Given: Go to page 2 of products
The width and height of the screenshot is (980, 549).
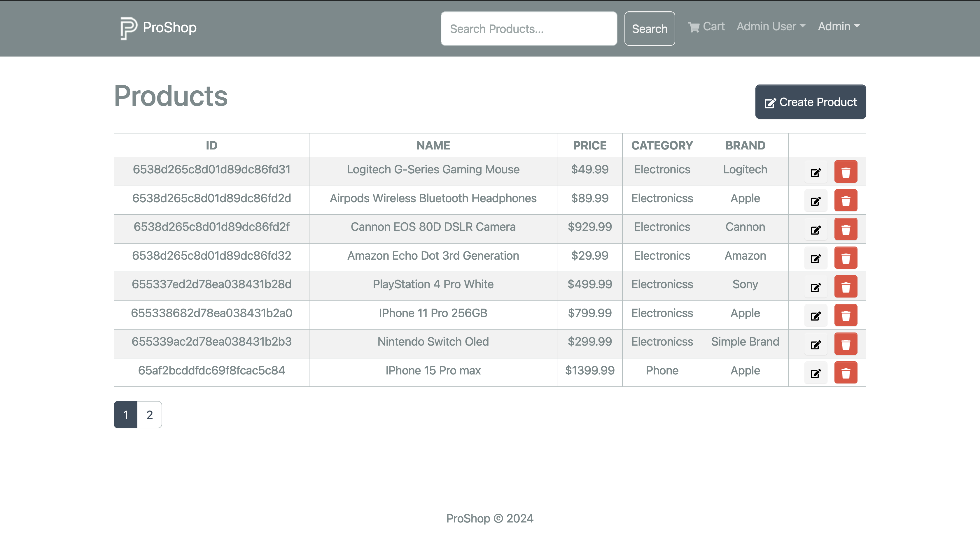Looking at the screenshot, I should point(150,414).
